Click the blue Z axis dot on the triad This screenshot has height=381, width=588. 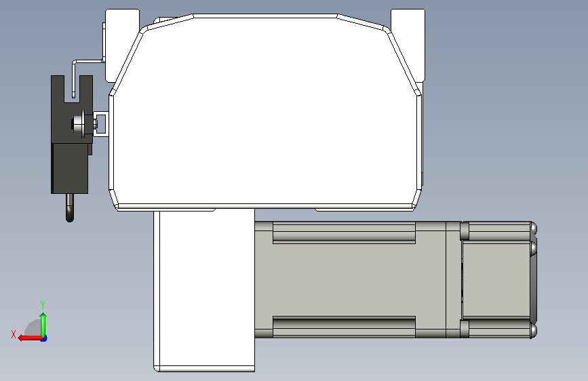click(44, 339)
